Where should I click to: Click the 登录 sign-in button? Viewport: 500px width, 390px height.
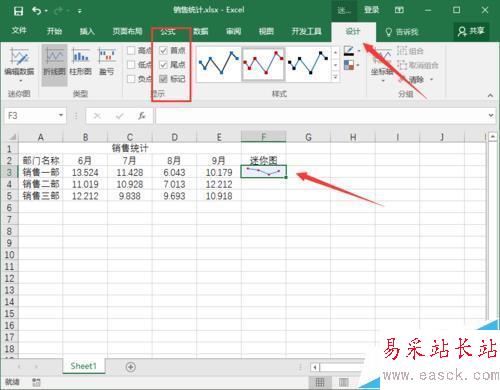[x=371, y=10]
